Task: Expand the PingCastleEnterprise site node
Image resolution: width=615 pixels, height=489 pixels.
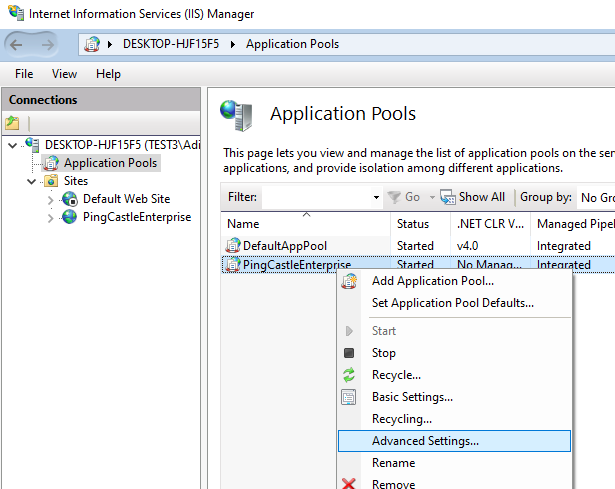Action: pyautogui.click(x=50, y=218)
